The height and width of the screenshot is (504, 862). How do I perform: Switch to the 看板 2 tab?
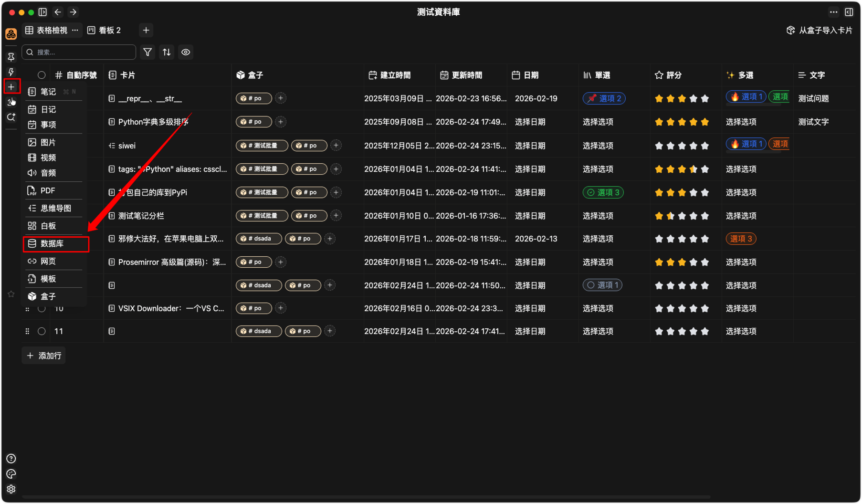[x=104, y=30]
